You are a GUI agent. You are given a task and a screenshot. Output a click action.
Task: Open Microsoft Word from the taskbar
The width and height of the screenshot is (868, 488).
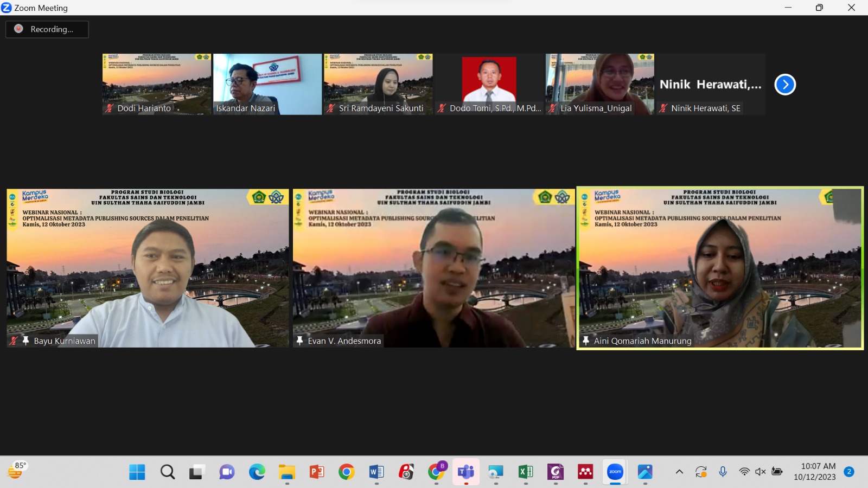[x=376, y=472]
